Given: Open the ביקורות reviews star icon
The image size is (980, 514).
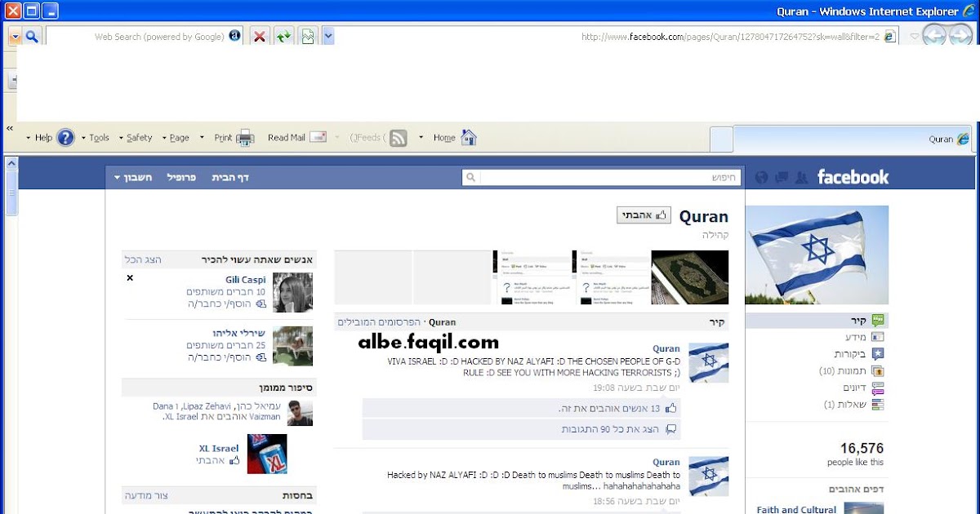Looking at the screenshot, I should tap(878, 354).
